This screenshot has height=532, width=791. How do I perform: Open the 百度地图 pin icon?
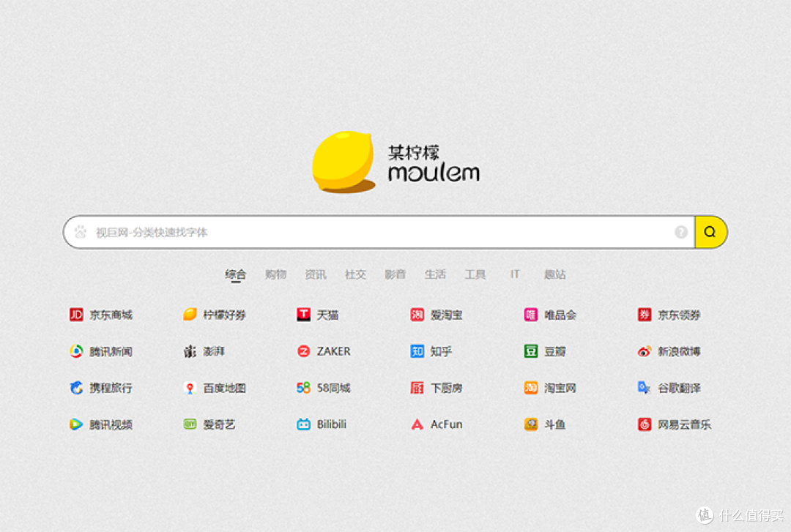(190, 388)
